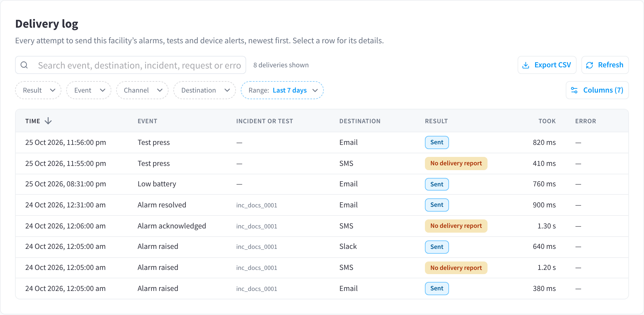This screenshot has height=315, width=644.
Task: Click the Sent badge in the Slack row
Action: pyautogui.click(x=437, y=247)
